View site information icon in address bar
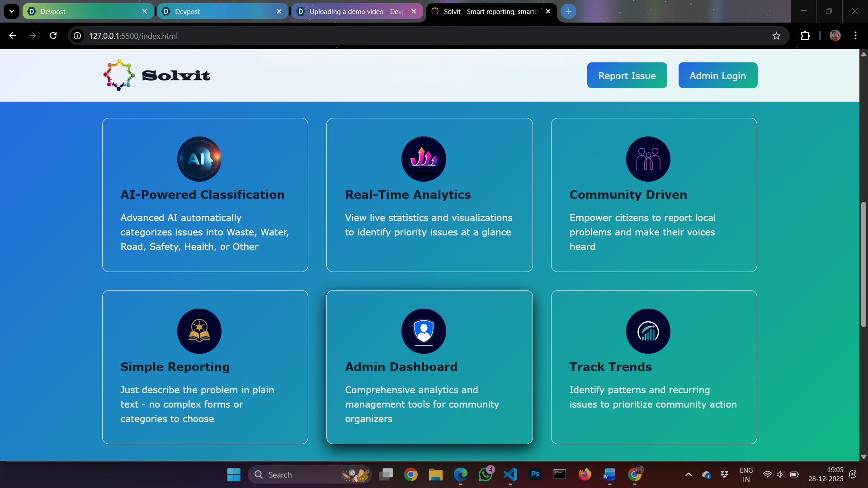Viewport: 868px width, 488px height. (x=78, y=36)
